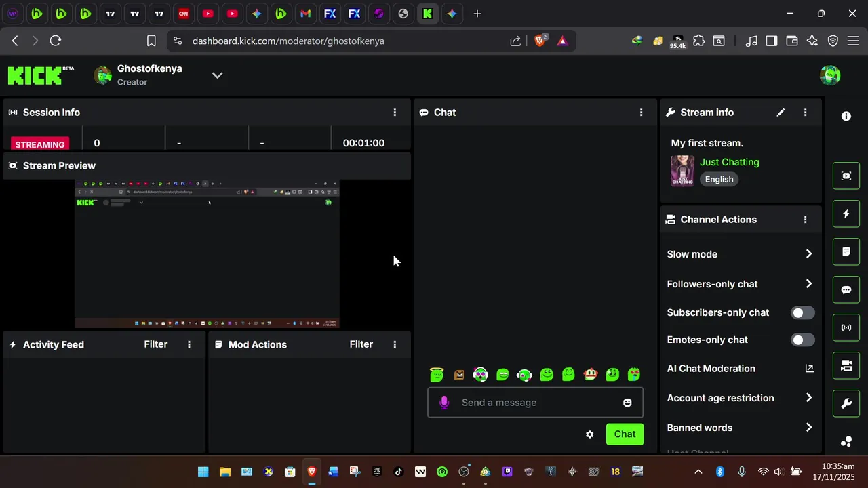This screenshot has width=868, height=488.
Task: Insert the halo angel emote
Action: pyautogui.click(x=437, y=374)
